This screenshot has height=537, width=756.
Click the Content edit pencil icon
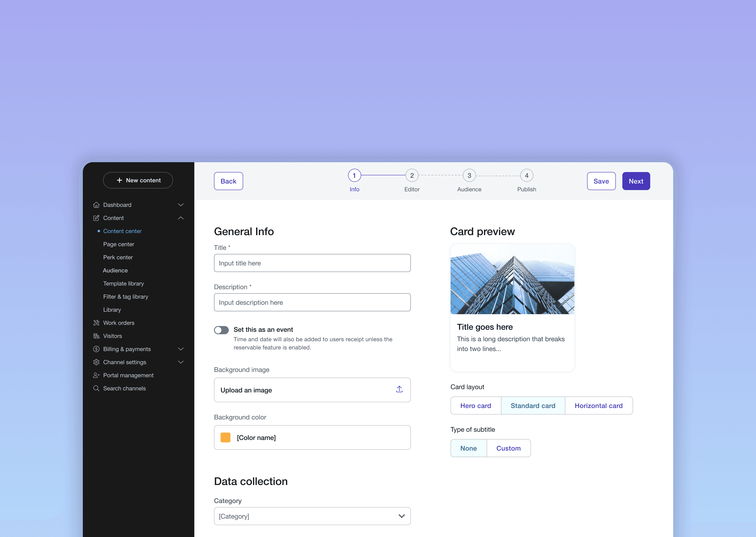click(x=96, y=218)
